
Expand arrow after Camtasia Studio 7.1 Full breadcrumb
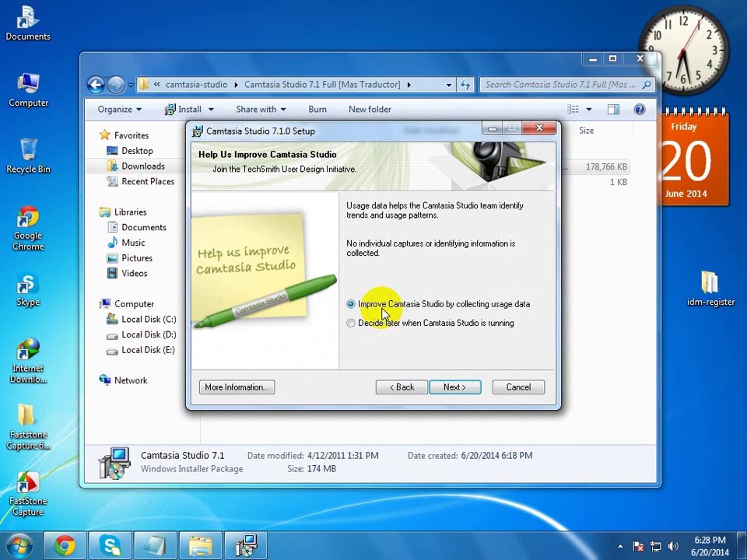pyautogui.click(x=409, y=85)
